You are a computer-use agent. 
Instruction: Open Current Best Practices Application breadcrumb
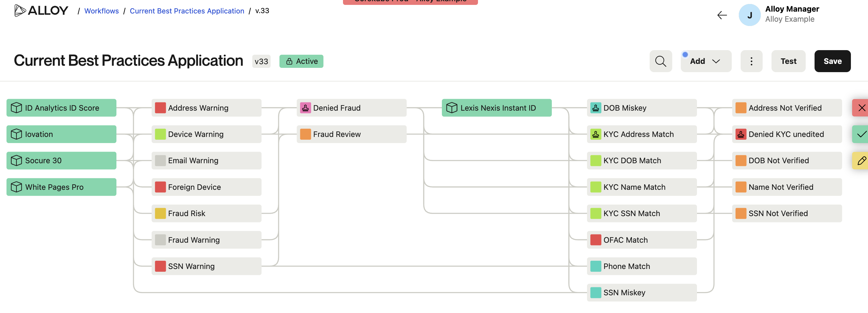(x=187, y=11)
